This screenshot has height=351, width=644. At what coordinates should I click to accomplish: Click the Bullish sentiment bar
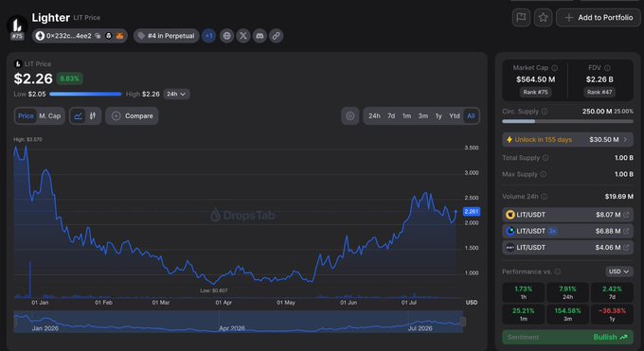click(567, 338)
